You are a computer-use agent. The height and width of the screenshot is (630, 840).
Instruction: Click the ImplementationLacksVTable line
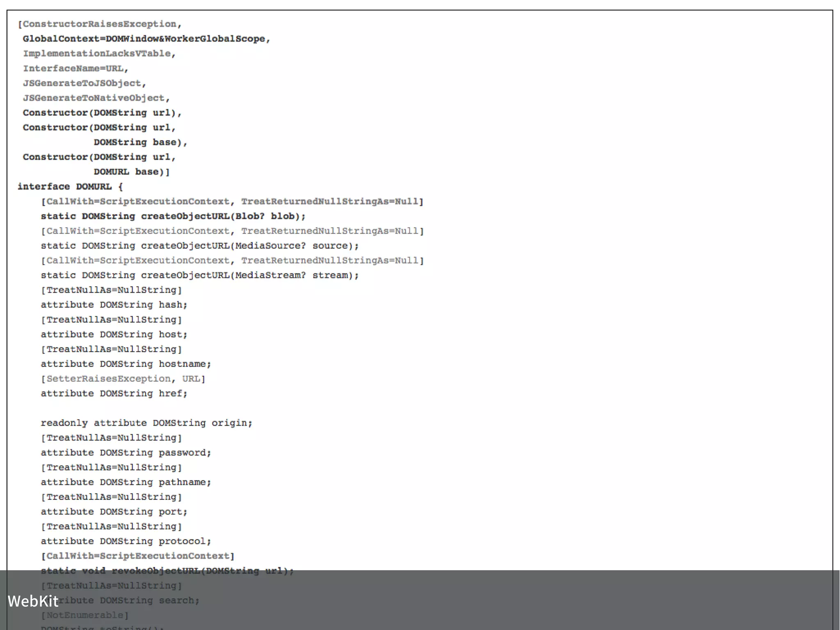[x=99, y=54]
